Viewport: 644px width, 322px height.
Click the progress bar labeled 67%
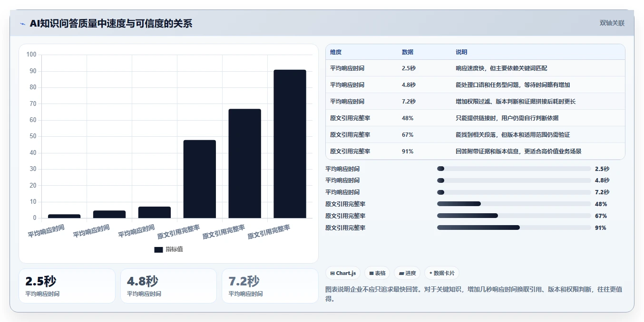pos(514,216)
